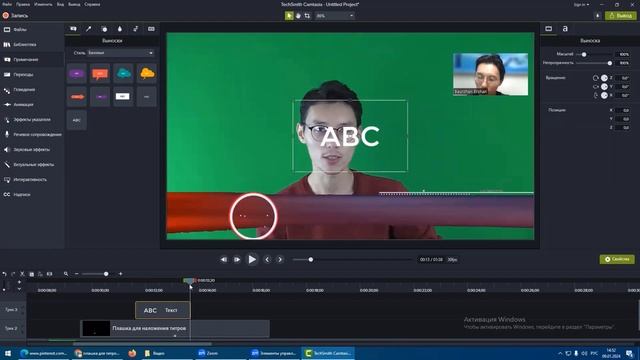Activate the canvas crop tool
640x360 pixels.
pyautogui.click(x=307, y=16)
